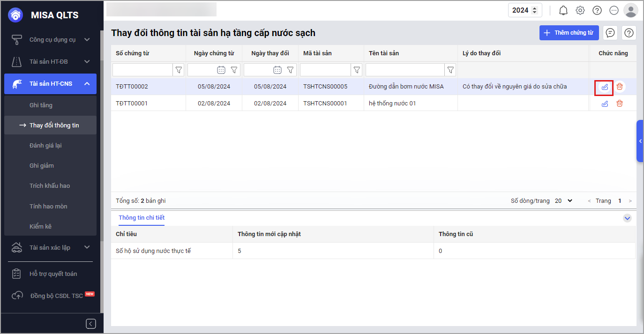
Task: Click edit pencil icon for TĐTT00002 row
Action: tap(605, 87)
